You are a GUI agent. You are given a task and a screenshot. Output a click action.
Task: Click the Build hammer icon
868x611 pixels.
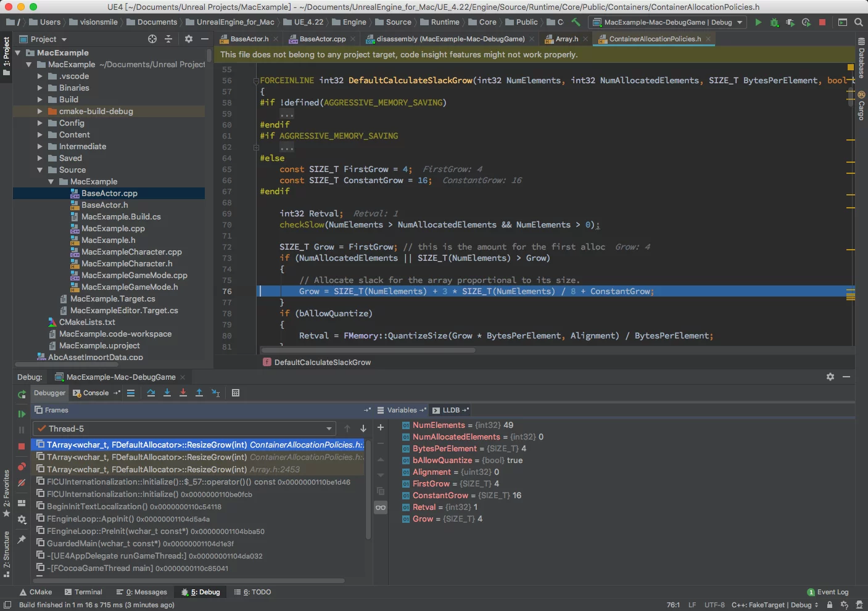576,22
